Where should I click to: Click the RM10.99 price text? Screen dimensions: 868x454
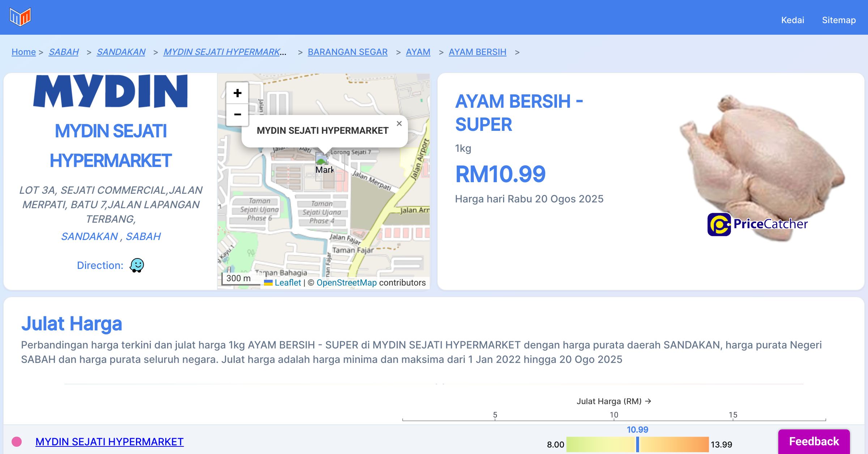pos(500,174)
